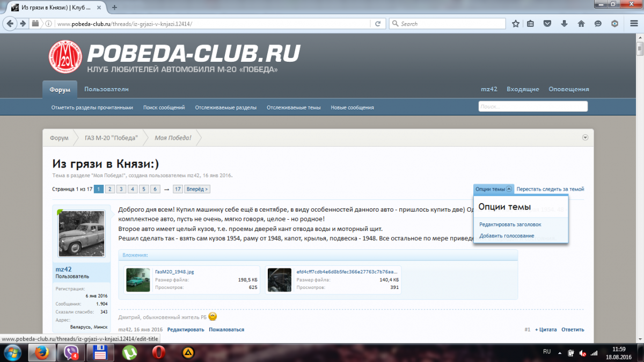The image size is (644, 362).
Task: Expand the breadcrumb quick navigation arrow
Action: (x=585, y=137)
